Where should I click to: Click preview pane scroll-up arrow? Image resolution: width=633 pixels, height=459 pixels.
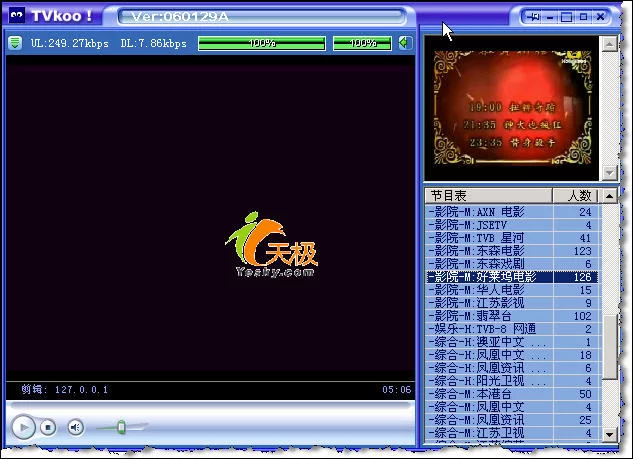[x=609, y=44]
